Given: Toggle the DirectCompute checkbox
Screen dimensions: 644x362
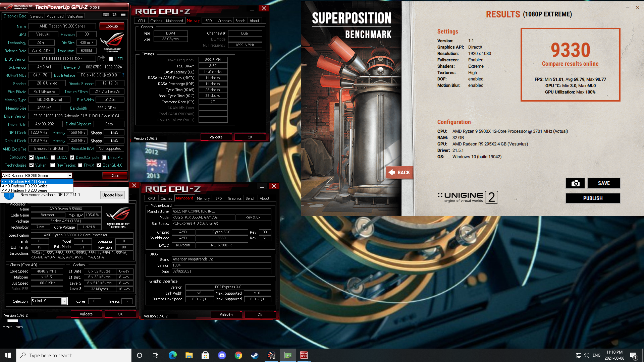Looking at the screenshot, I should pos(72,158).
